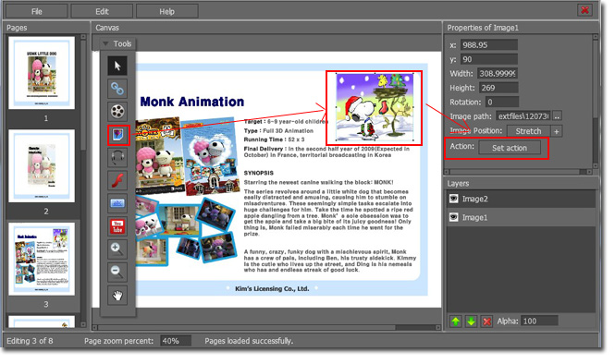The height and width of the screenshot is (364, 615).
Task: Click the zoom out magnifier tool
Action: (117, 273)
